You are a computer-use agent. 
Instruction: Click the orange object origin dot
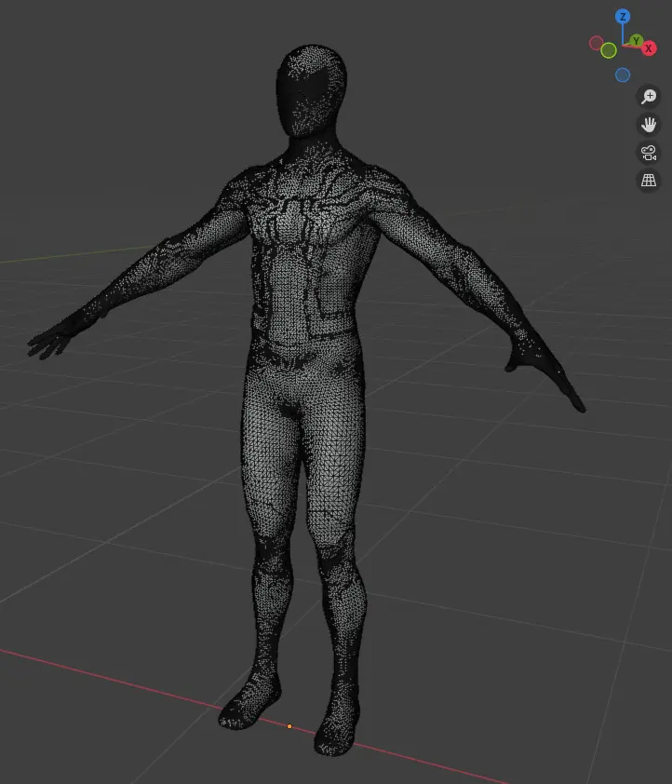pyautogui.click(x=289, y=726)
